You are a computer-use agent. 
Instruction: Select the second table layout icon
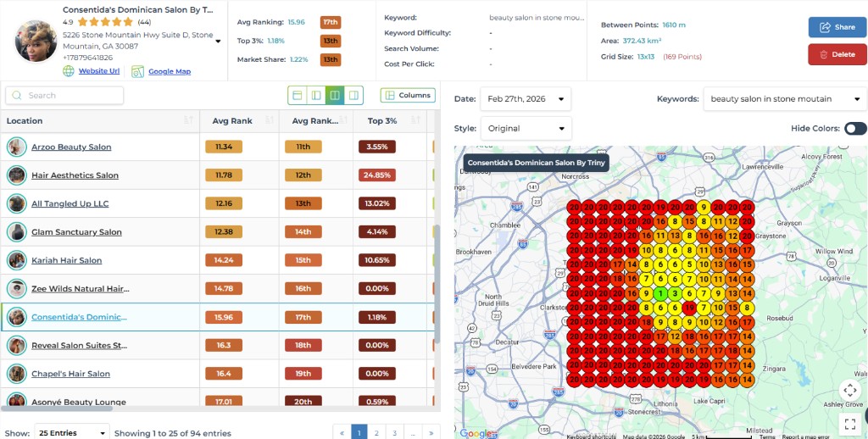[315, 95]
